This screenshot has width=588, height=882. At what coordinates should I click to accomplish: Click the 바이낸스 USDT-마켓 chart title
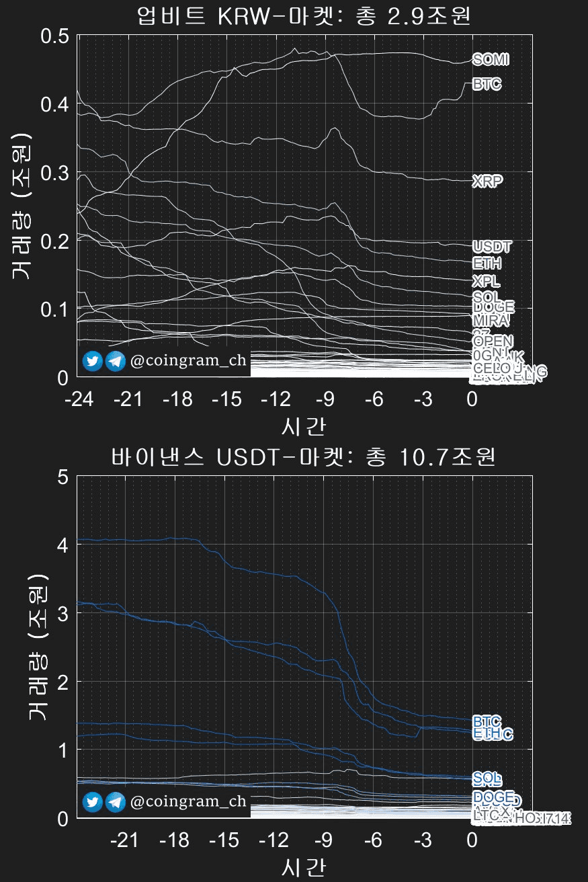pyautogui.click(x=303, y=458)
